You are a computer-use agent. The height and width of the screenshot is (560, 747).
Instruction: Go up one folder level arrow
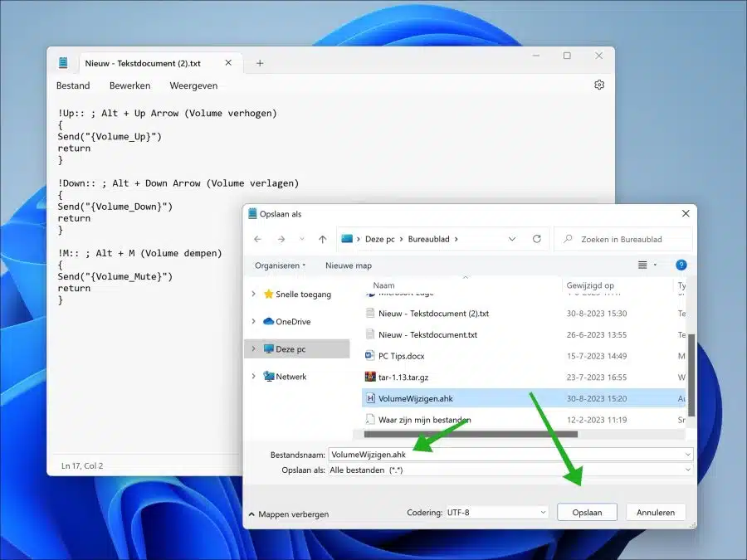click(323, 239)
